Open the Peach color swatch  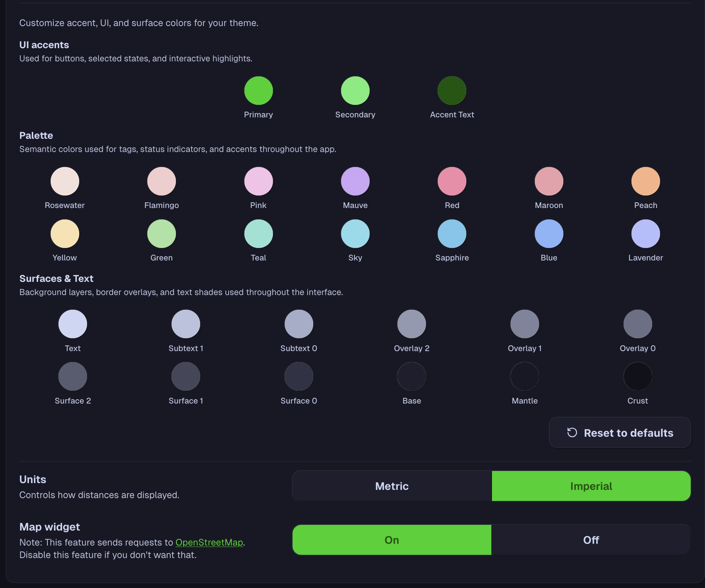point(645,181)
